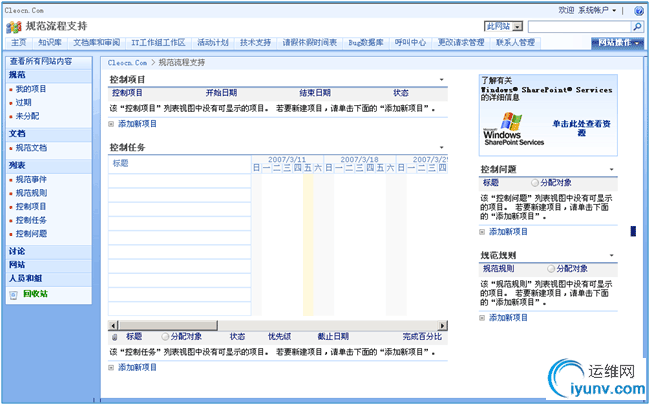Open the 讨论 sidebar heading

pos(17,251)
